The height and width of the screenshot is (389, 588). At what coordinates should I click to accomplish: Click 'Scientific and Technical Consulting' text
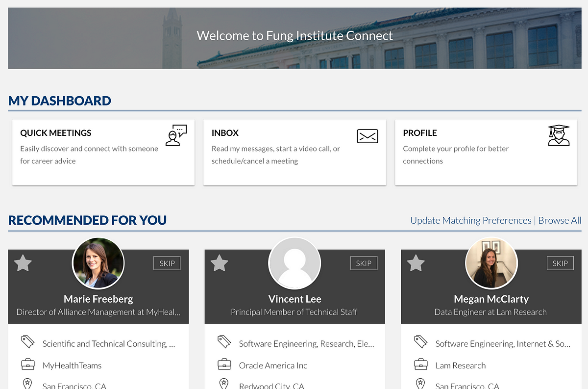[x=109, y=344]
